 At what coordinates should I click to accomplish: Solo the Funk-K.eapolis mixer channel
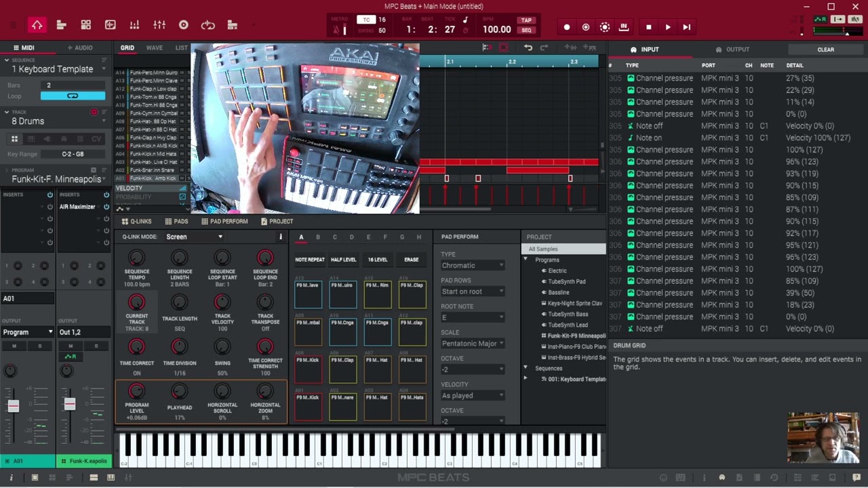(96, 346)
